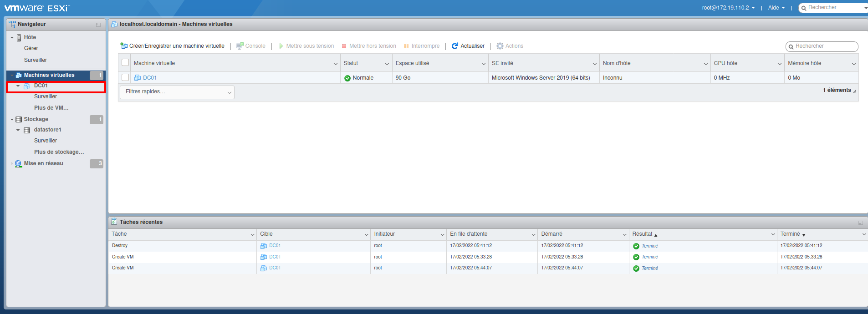This screenshot has height=314, width=868.
Task: Click the Console toolbar icon
Action: 240,46
